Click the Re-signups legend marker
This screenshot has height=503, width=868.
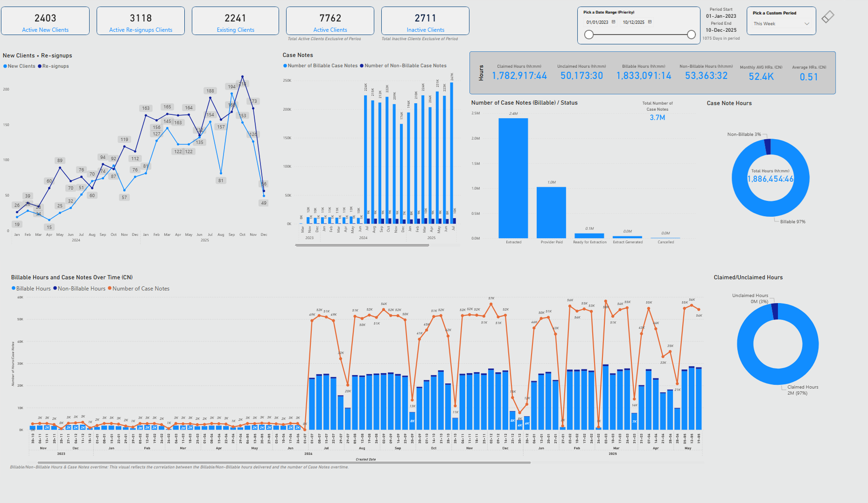tap(40, 66)
